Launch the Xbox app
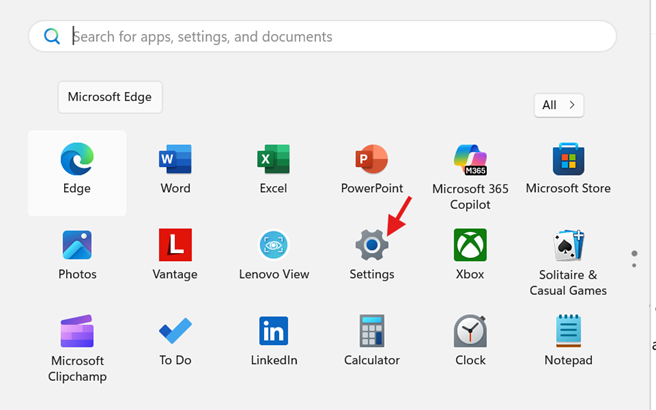The image size is (656, 410). [x=470, y=246]
